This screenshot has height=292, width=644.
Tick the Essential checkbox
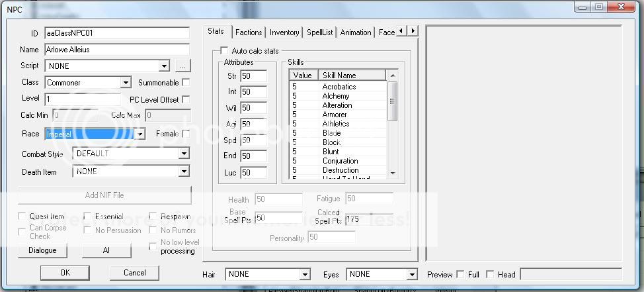point(88,217)
